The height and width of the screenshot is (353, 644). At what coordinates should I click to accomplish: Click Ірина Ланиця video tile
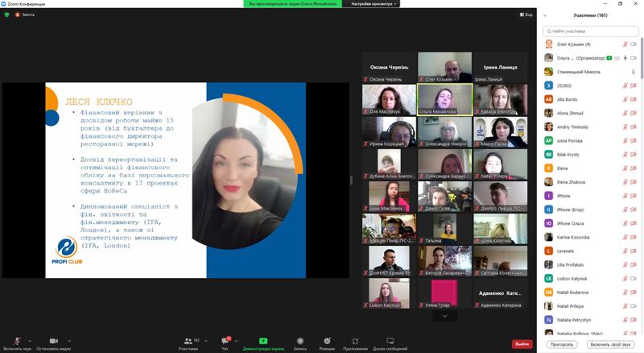coord(500,67)
